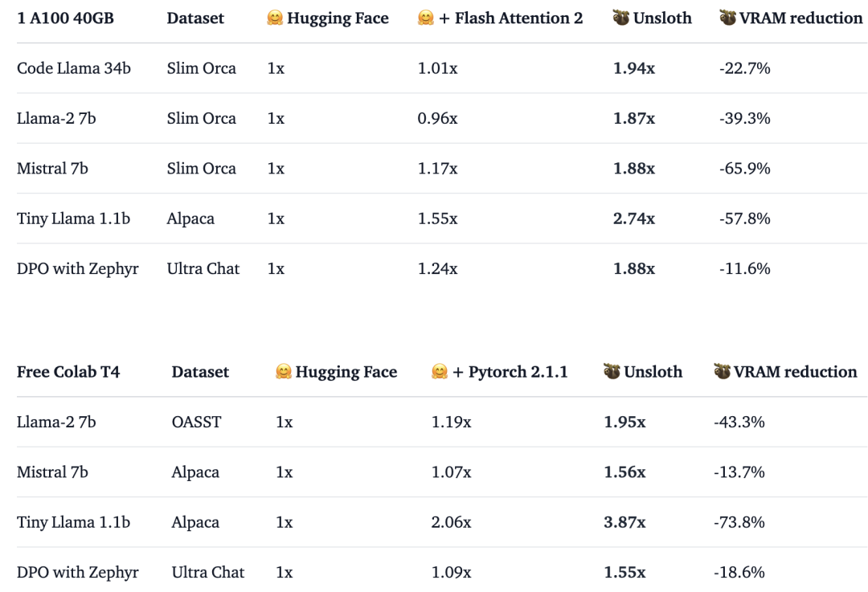868x592 pixels.
Task: Click the sloth icon beside Unsloth in the A100 table
Action: (620, 18)
